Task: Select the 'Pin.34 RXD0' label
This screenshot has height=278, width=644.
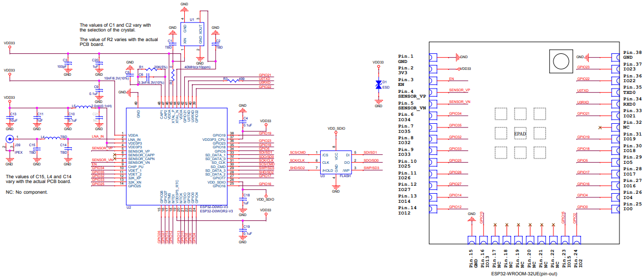Action: coord(632,101)
